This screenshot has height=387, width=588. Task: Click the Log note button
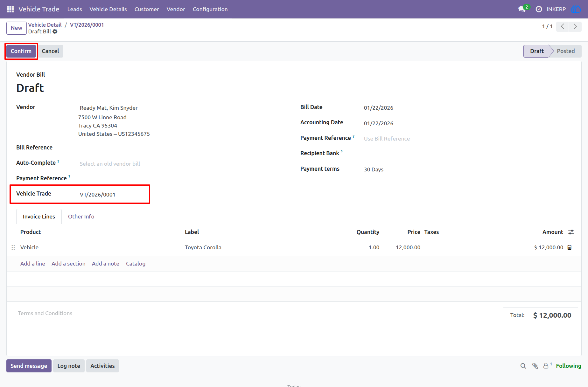[x=69, y=366]
